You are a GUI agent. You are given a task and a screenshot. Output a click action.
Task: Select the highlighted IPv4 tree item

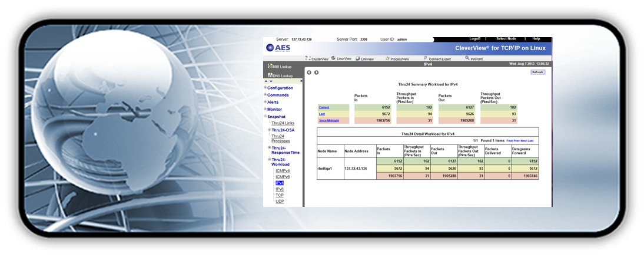[280, 183]
